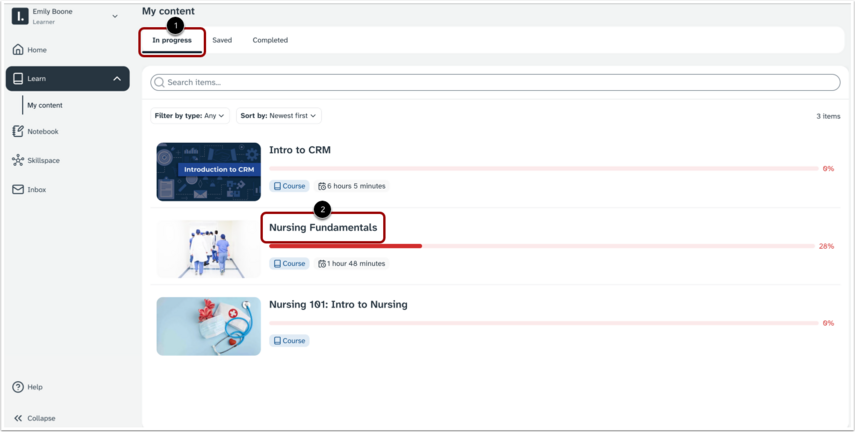The height and width of the screenshot is (432, 855).
Task: Collapse the Learn section chevron
Action: pos(117,79)
